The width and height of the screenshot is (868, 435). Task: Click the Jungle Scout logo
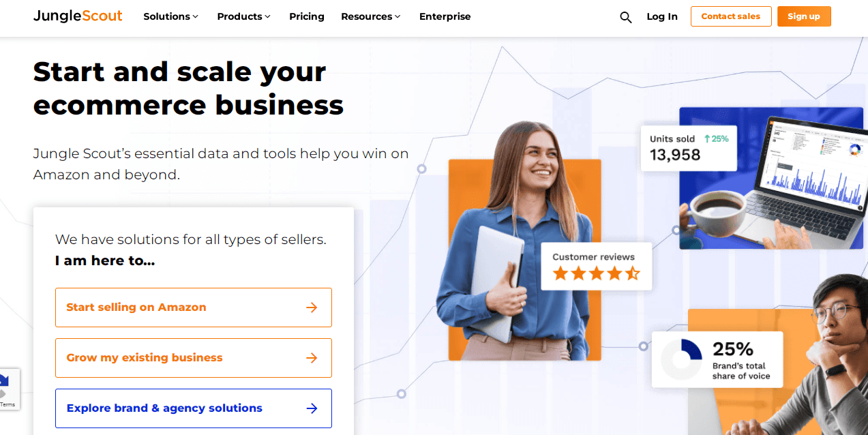point(78,16)
